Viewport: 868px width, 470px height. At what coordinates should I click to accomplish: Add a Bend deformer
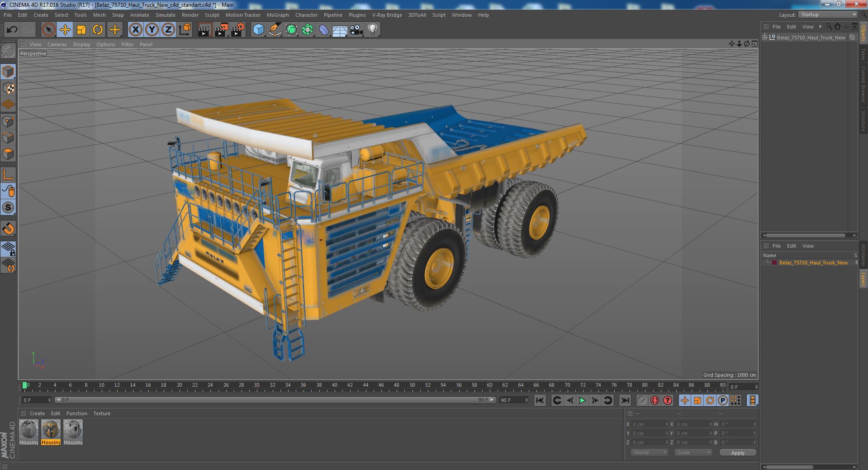pyautogui.click(x=324, y=30)
